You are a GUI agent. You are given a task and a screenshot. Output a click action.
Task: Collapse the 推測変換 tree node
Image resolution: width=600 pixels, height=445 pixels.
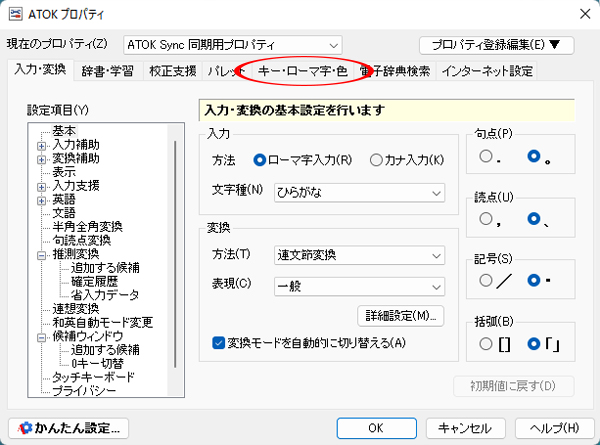coord(41,255)
